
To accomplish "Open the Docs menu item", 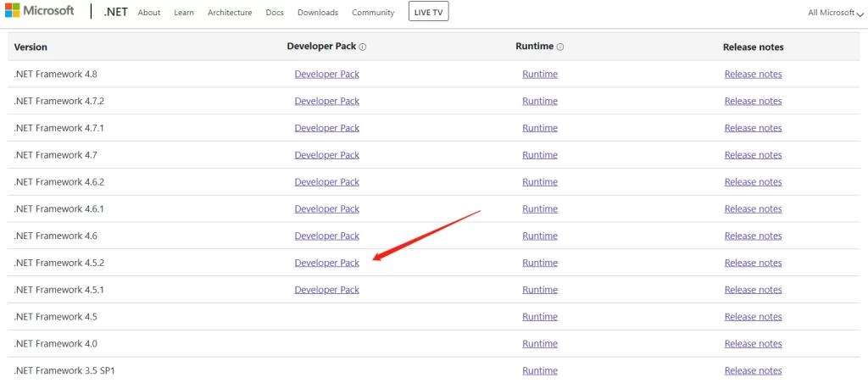I will pos(275,13).
